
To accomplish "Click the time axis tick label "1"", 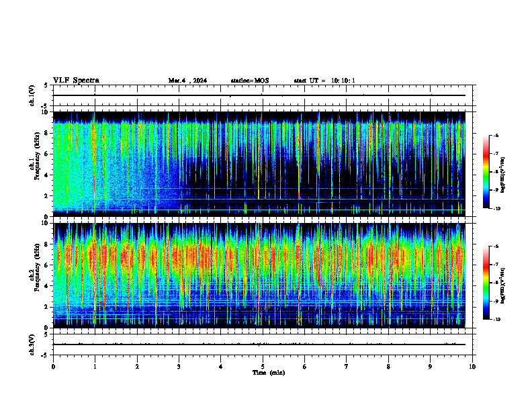I will pyautogui.click(x=95, y=367).
